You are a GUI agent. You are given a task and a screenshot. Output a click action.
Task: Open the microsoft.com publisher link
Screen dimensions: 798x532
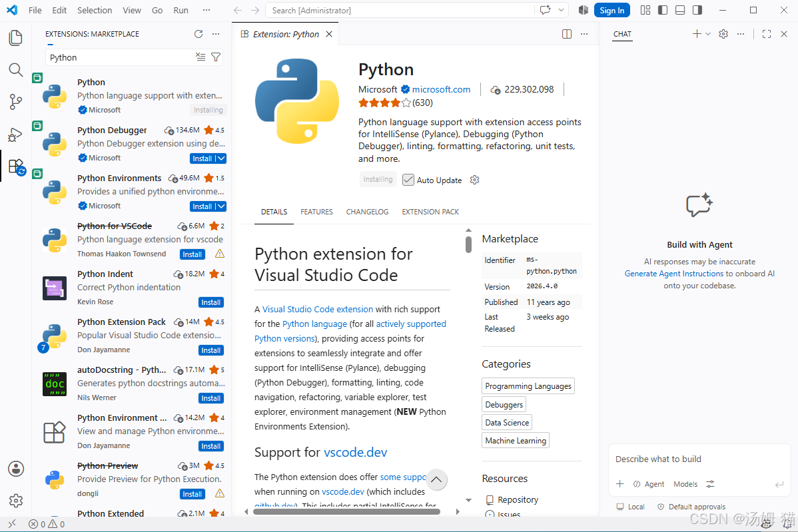coord(441,89)
